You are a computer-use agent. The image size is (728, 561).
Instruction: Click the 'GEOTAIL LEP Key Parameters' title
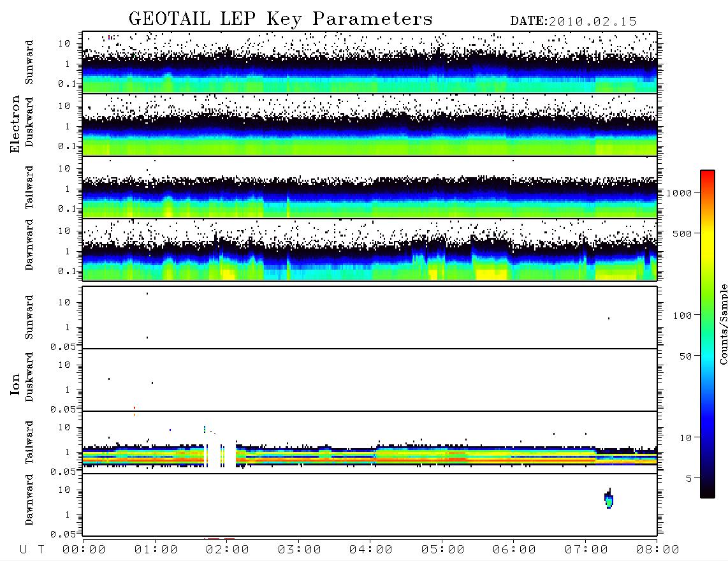coord(280,19)
